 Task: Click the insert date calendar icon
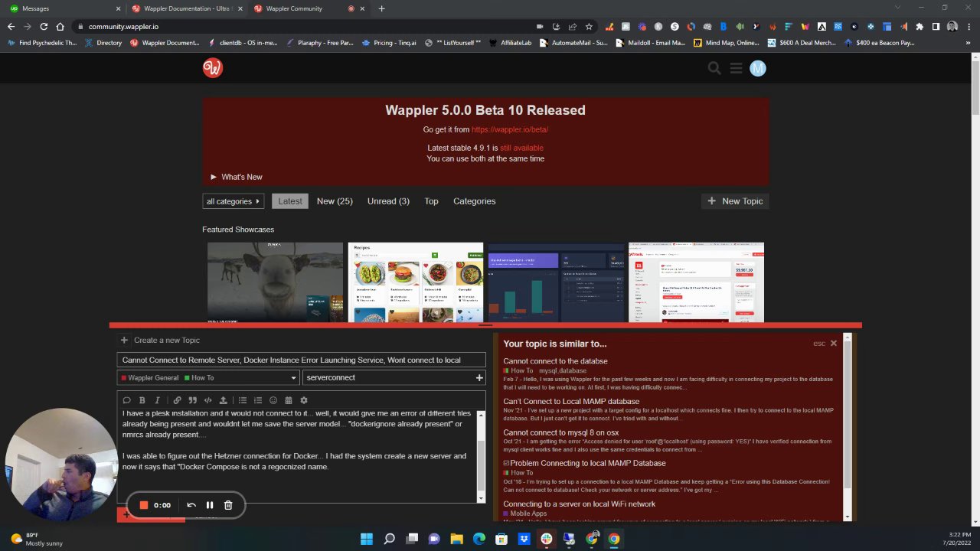pyautogui.click(x=289, y=400)
